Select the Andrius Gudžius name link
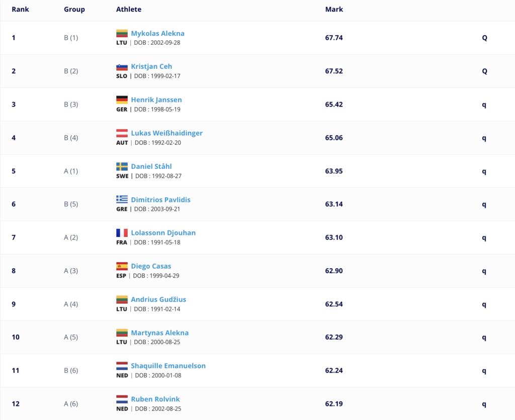The image size is (515, 420). 158,299
